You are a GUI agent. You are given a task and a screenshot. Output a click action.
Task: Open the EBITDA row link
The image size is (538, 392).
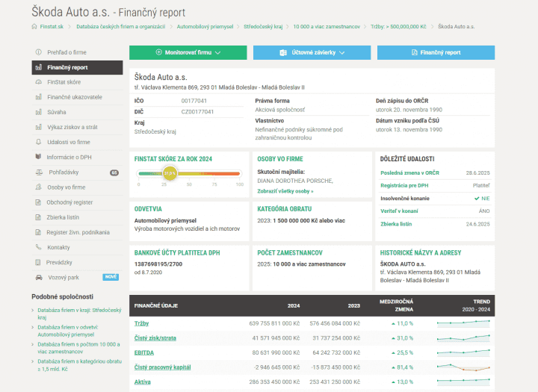(144, 352)
